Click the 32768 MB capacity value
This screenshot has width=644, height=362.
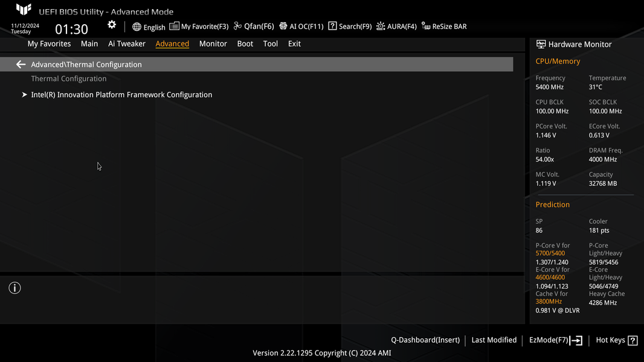[603, 183]
